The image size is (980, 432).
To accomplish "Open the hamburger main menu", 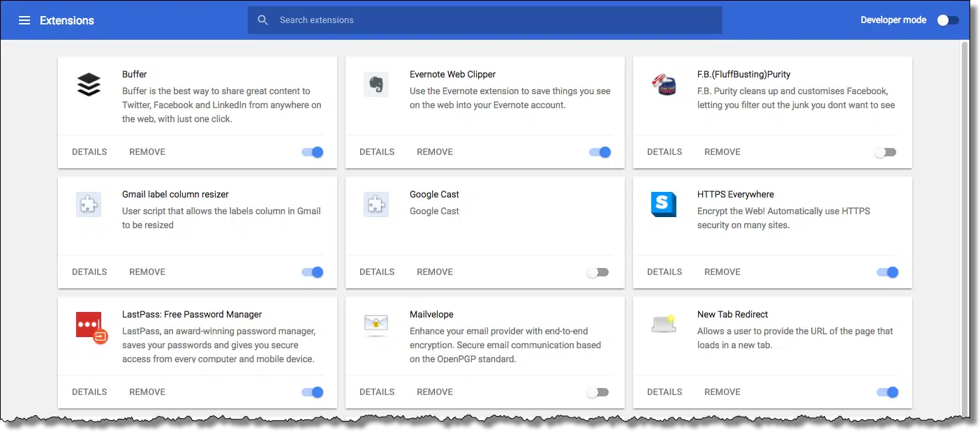I will click(x=24, y=20).
